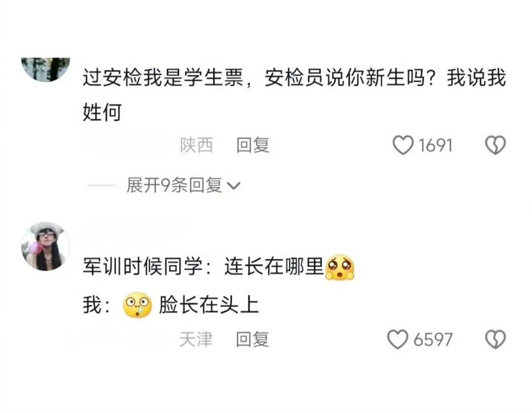
Task: Tap broken heart on the 天津 comment
Action: 496,339
